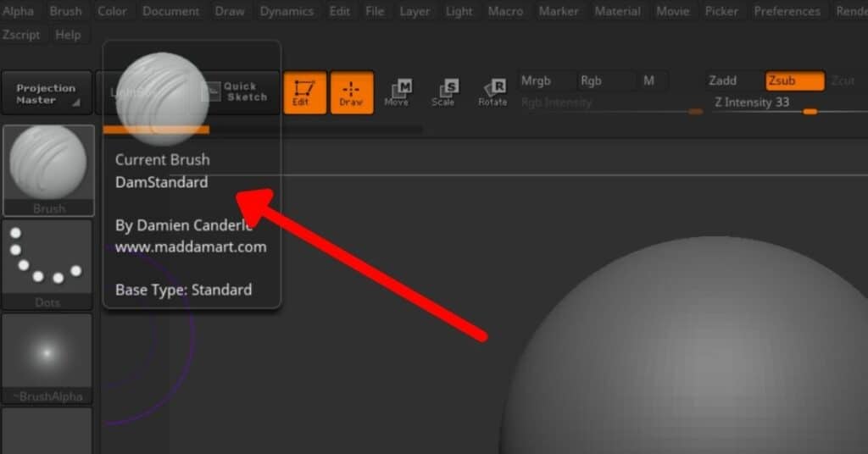Image resolution: width=868 pixels, height=454 pixels.
Task: Open the Preferences menu
Action: 787,12
